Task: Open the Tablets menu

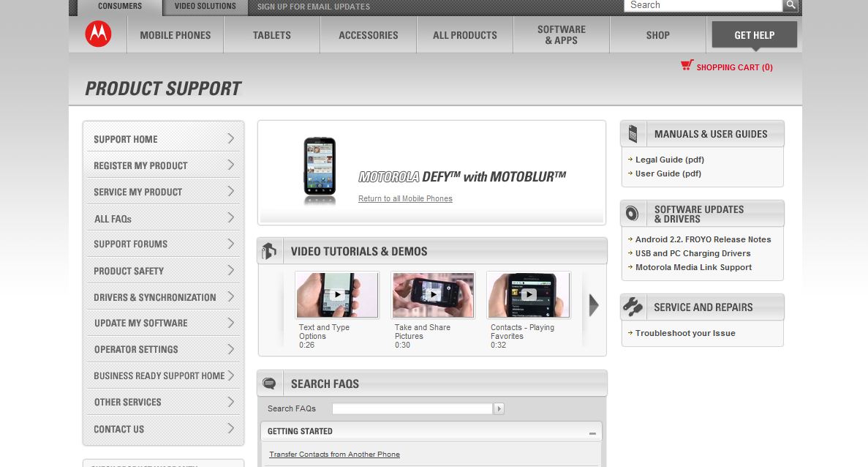Action: pos(272,35)
